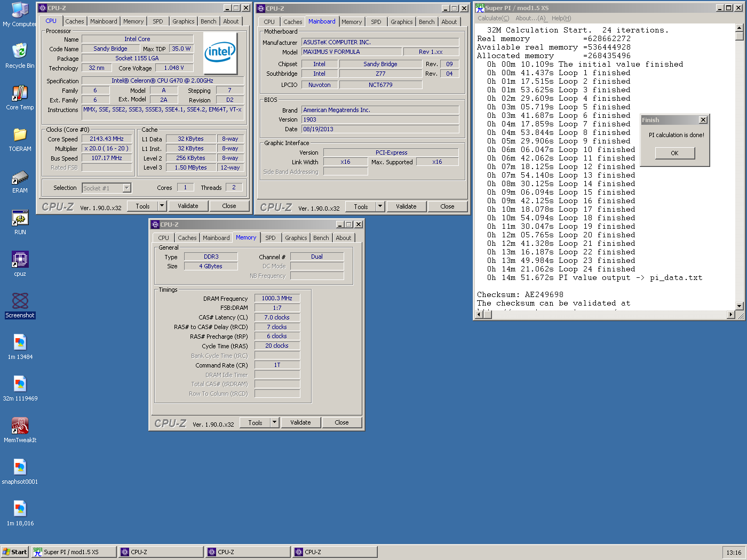Open About menu in Super PI

530,18
